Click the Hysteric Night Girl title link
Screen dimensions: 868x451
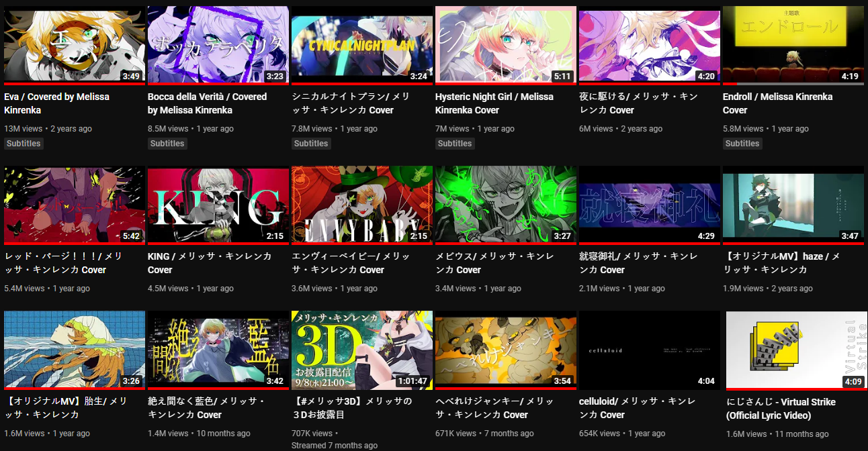coord(494,103)
